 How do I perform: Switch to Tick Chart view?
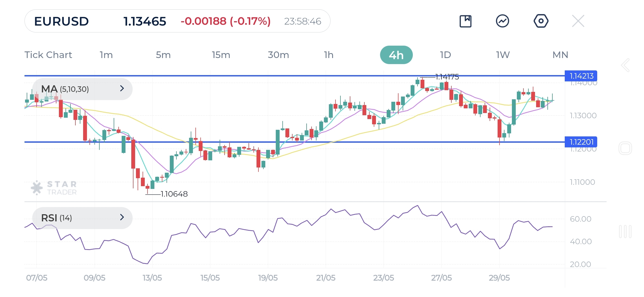(x=48, y=55)
